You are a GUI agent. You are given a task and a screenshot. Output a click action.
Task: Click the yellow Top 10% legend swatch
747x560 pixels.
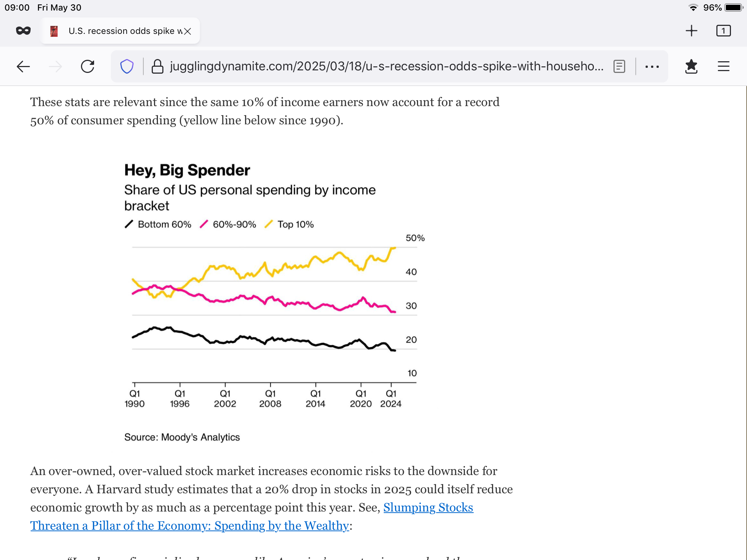coord(269,224)
